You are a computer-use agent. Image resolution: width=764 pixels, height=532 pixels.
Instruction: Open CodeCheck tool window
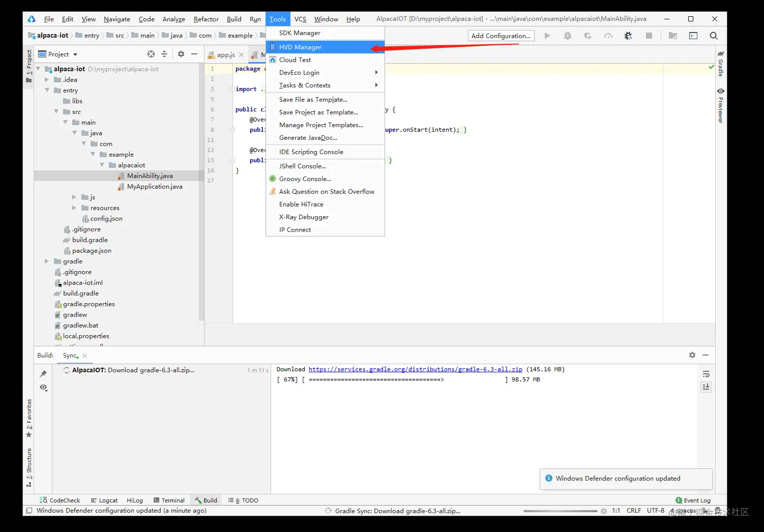click(x=60, y=500)
